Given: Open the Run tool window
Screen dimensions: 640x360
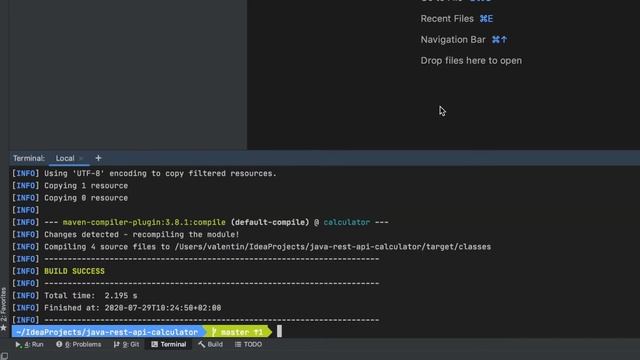Looking at the screenshot, I should [x=29, y=344].
